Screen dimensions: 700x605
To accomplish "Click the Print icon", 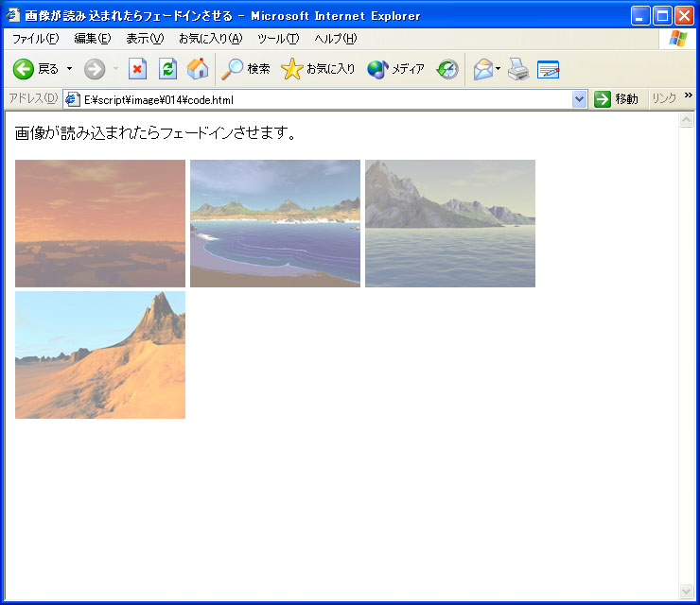I will (518, 69).
